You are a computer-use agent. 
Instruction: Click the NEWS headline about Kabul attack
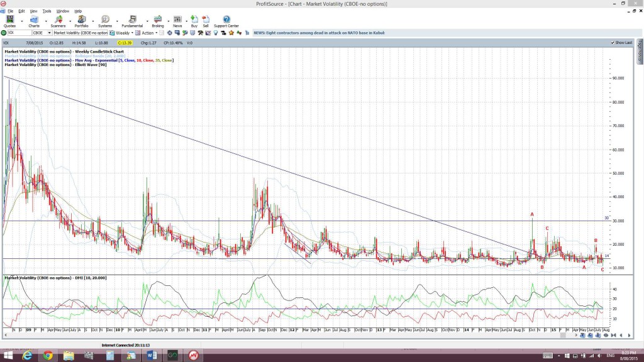pyautogui.click(x=319, y=33)
